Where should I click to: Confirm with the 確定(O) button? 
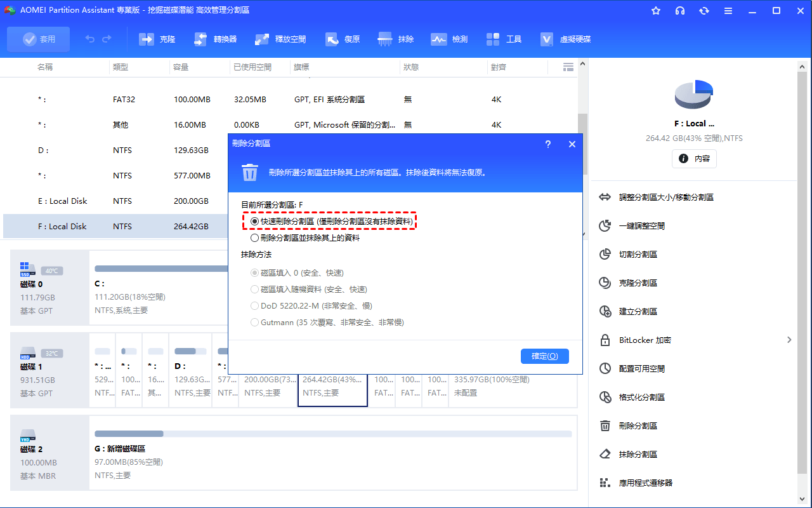(x=544, y=356)
